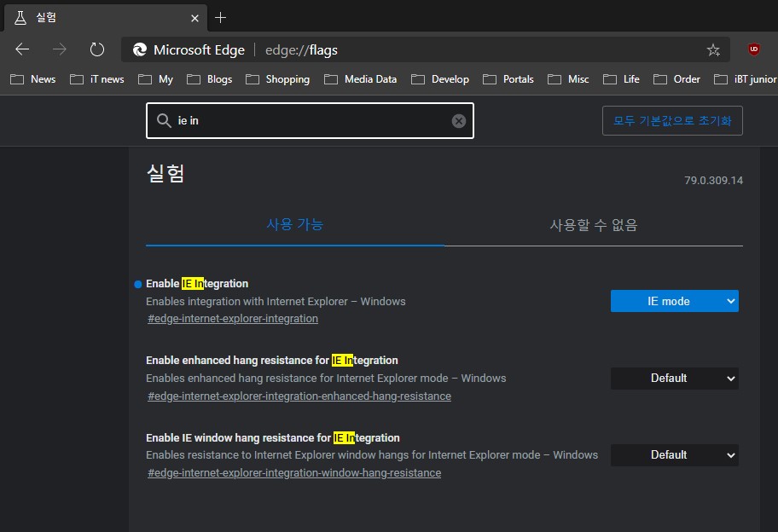
Task: Open #edge-internet-explorer-integration-enhanced-hang-resistance link
Action: (299, 396)
